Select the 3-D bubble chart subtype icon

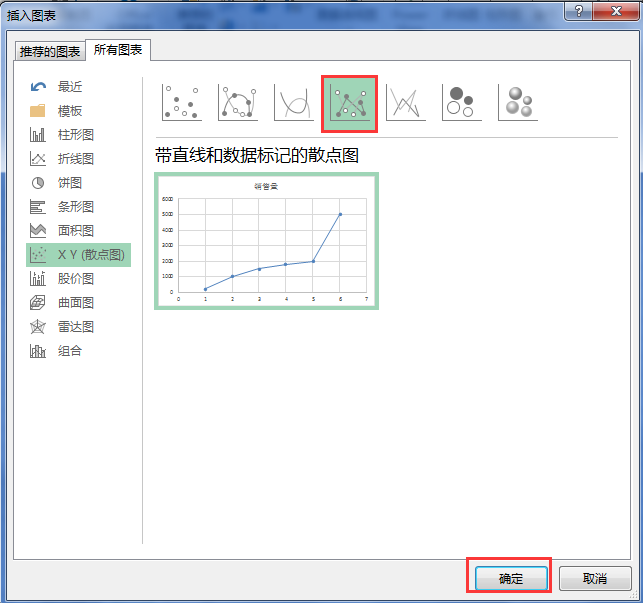pos(518,103)
